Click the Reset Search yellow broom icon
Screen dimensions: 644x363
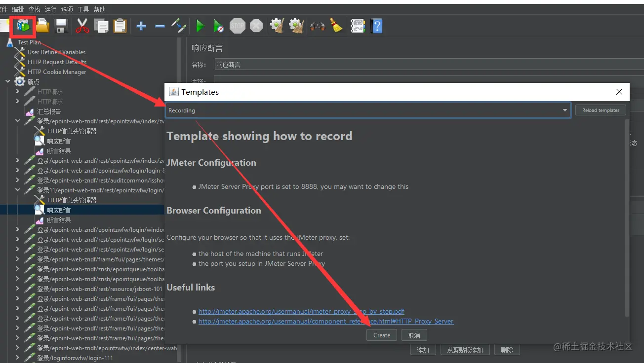tap(337, 26)
